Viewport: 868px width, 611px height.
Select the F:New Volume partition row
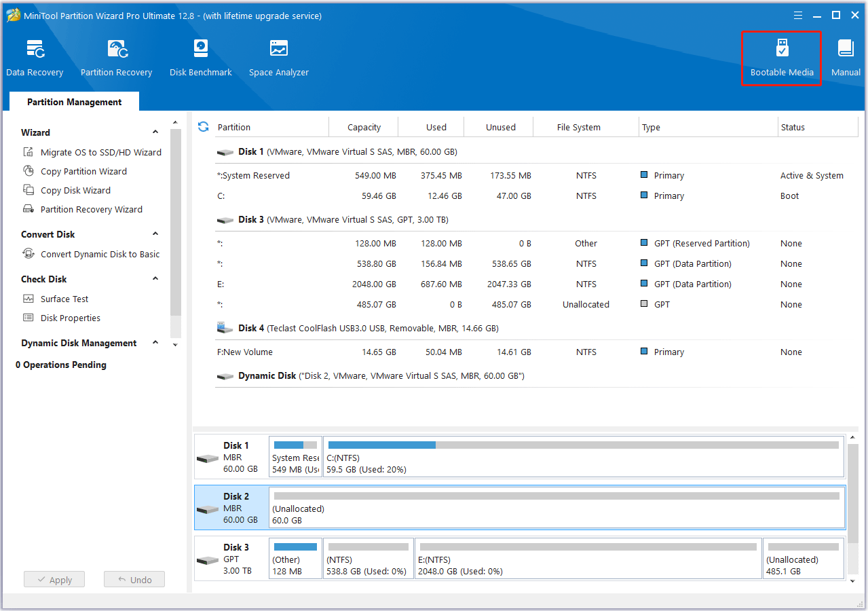tap(536, 352)
